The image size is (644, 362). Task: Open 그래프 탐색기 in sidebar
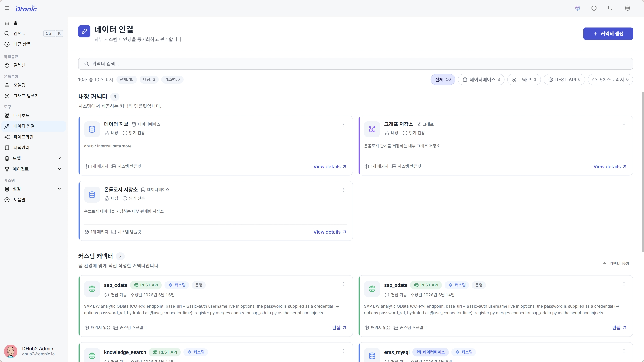(x=34, y=96)
